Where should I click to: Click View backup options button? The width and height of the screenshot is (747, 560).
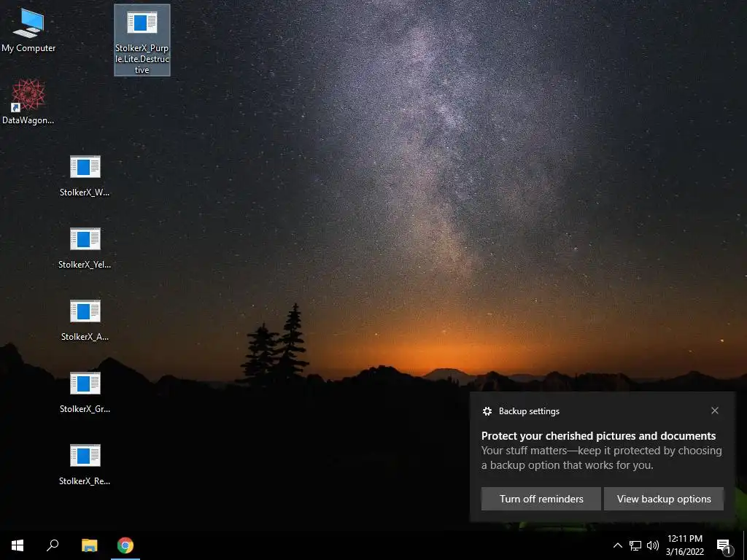click(x=664, y=499)
